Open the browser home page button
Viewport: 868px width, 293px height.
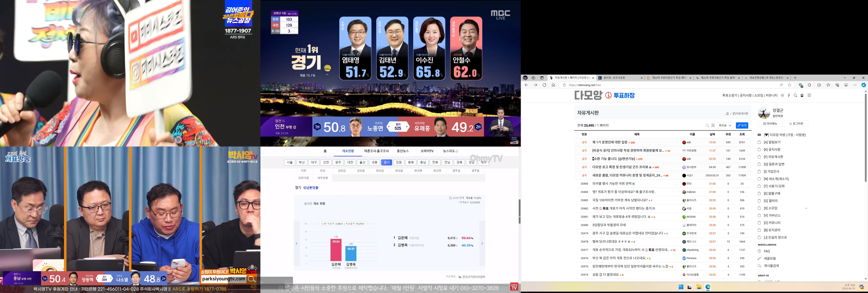tap(553, 85)
